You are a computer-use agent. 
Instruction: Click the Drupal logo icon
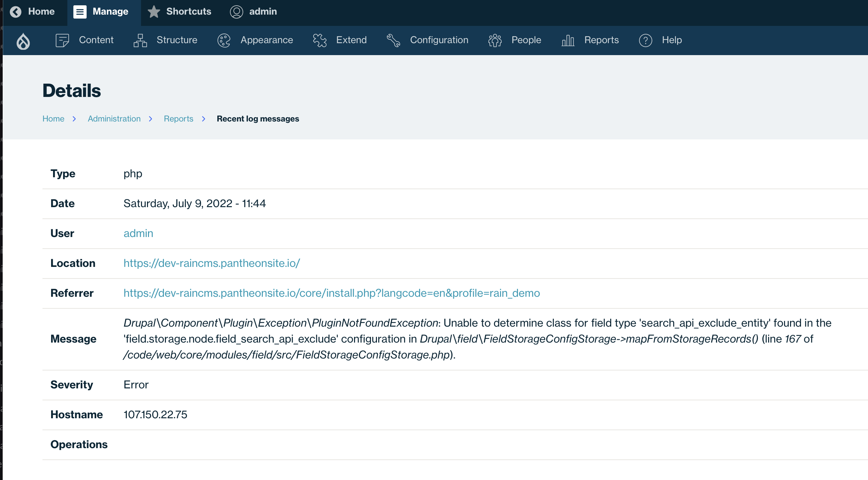[x=23, y=40]
